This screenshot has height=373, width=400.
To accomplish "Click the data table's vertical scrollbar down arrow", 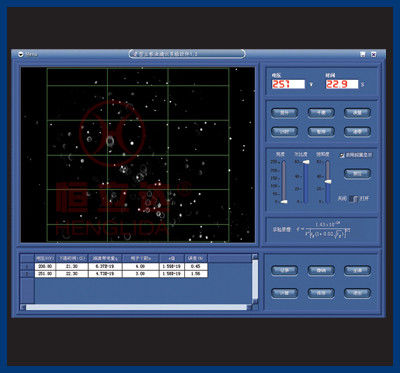I will tap(255, 301).
